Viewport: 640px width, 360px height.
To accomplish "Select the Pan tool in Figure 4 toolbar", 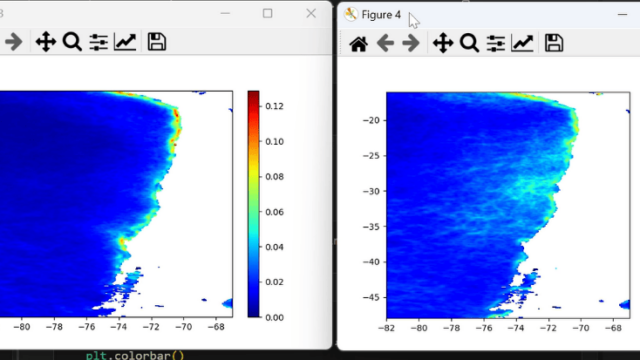I will coord(443,43).
